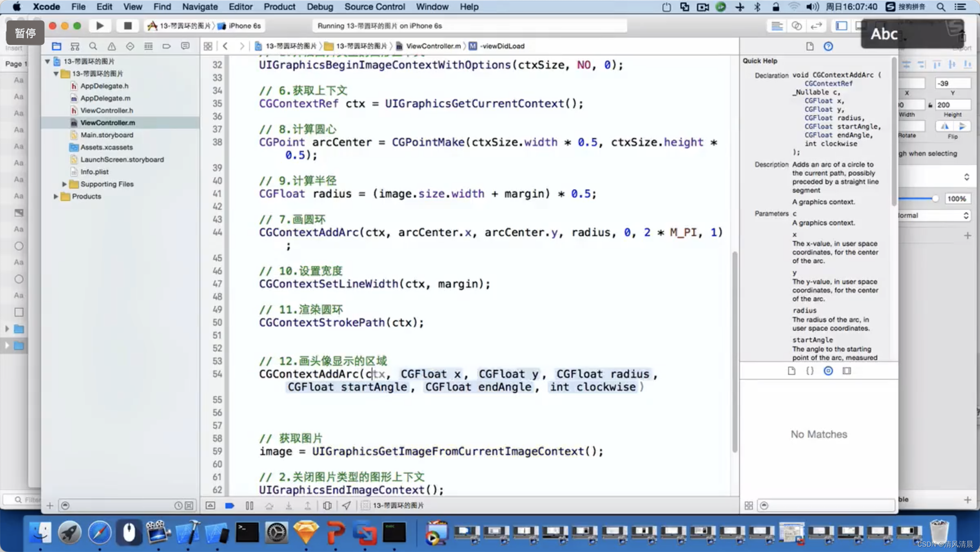Click the library filter field
Screen dimensions: 980x552
click(826, 505)
